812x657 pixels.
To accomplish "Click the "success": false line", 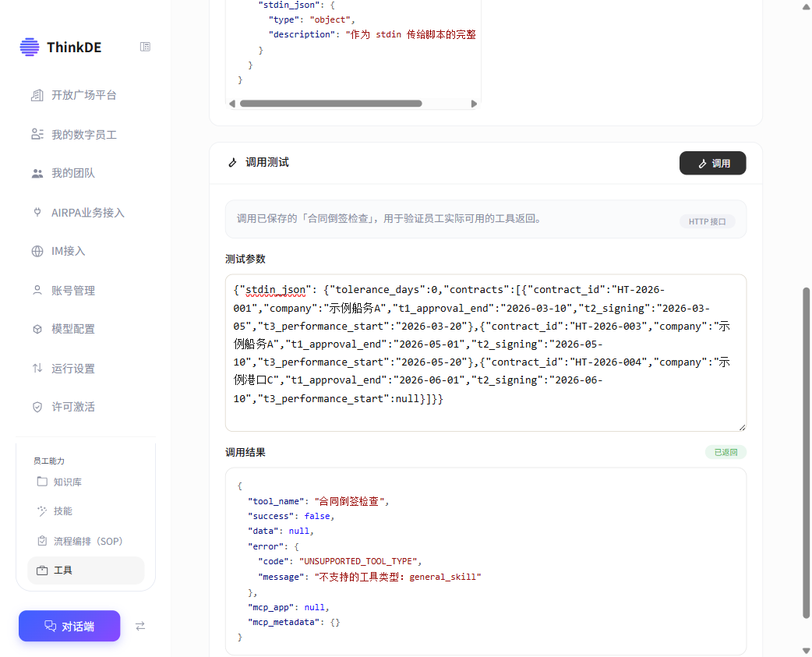I will [x=291, y=516].
